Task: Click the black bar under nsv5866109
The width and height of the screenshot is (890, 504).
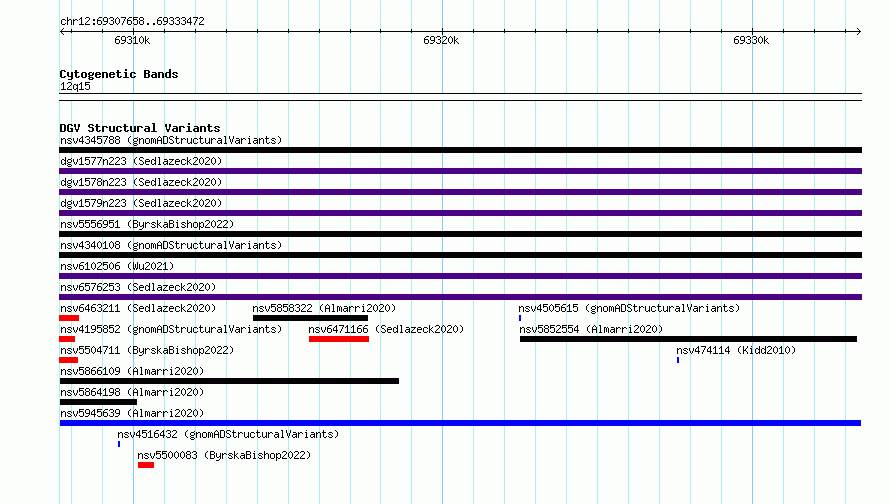Action: [229, 381]
